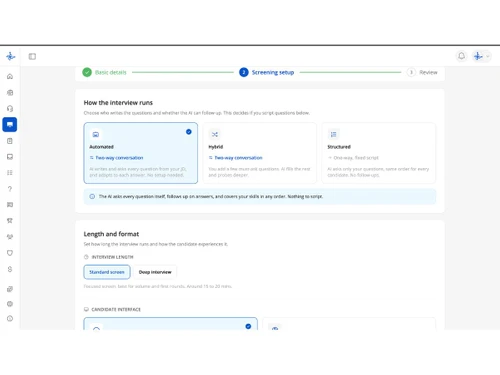500x375 pixels.
Task: Select the first checked candidate interface card
Action: click(x=171, y=324)
